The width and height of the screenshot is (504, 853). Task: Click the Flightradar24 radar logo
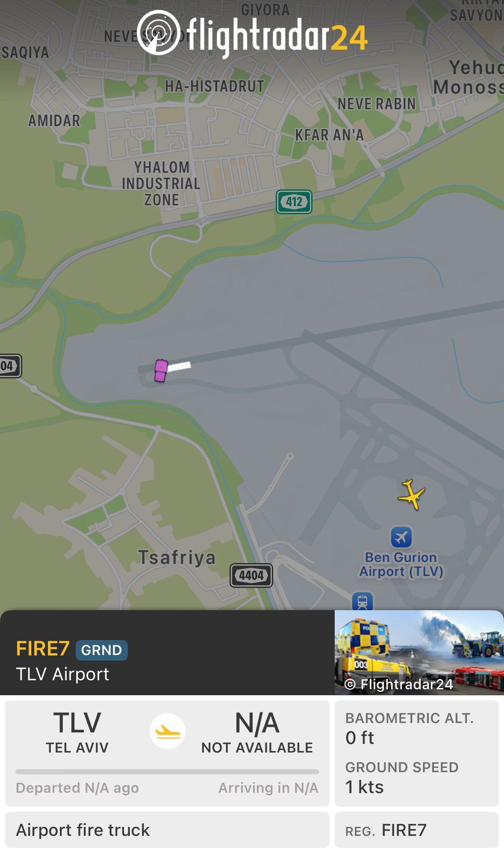point(159,32)
